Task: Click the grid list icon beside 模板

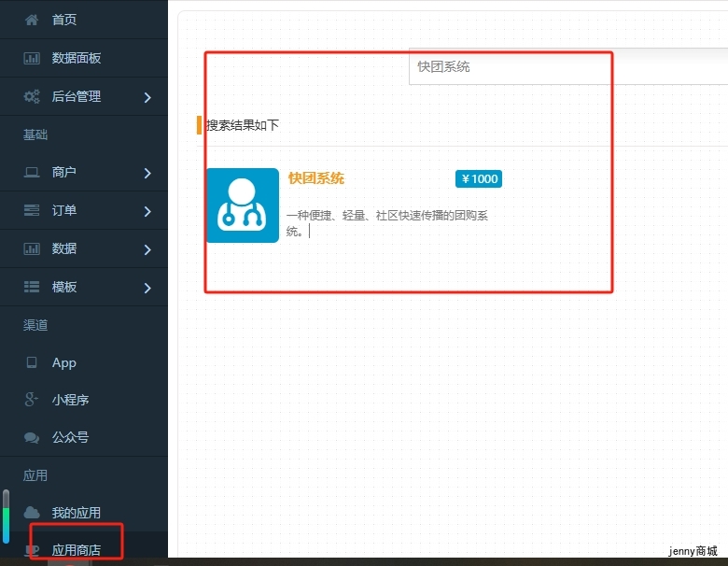Action: [x=32, y=287]
